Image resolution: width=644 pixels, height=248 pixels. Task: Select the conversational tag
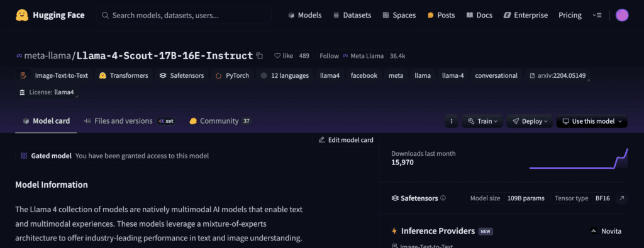[x=496, y=75]
